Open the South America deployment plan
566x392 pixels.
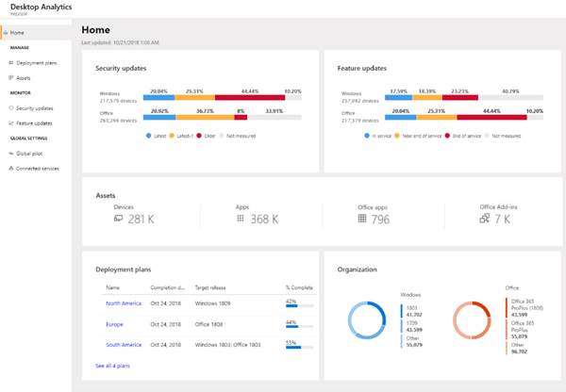(x=124, y=345)
